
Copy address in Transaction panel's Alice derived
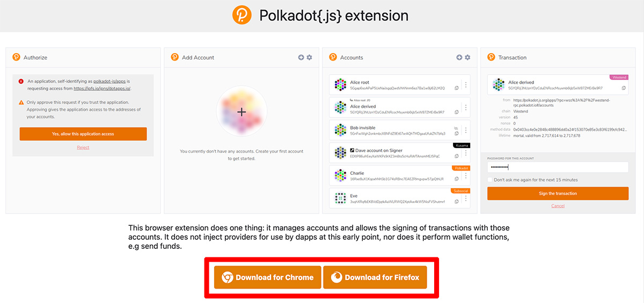pyautogui.click(x=624, y=88)
